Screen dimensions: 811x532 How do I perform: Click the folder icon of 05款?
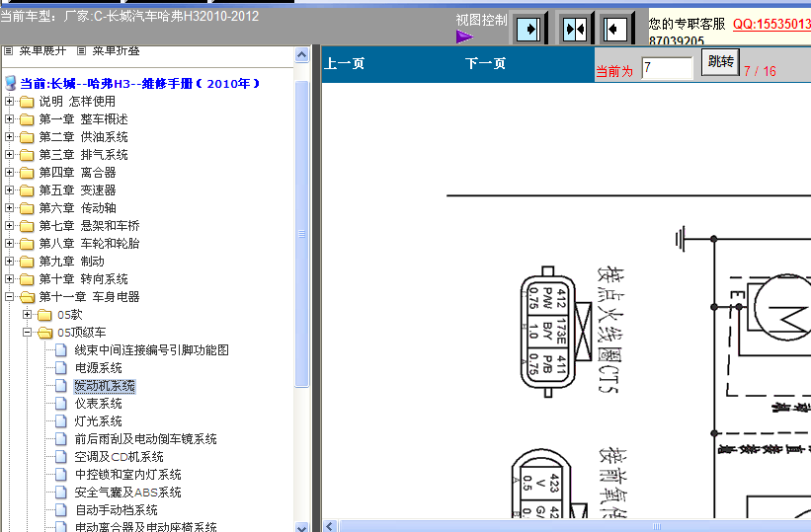coord(45,314)
